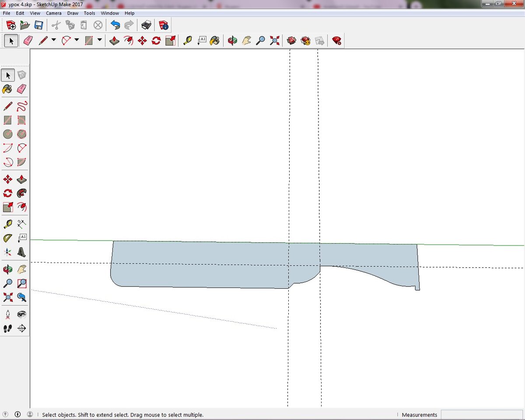Expand the Line tool dropdown arrow

(x=54, y=40)
